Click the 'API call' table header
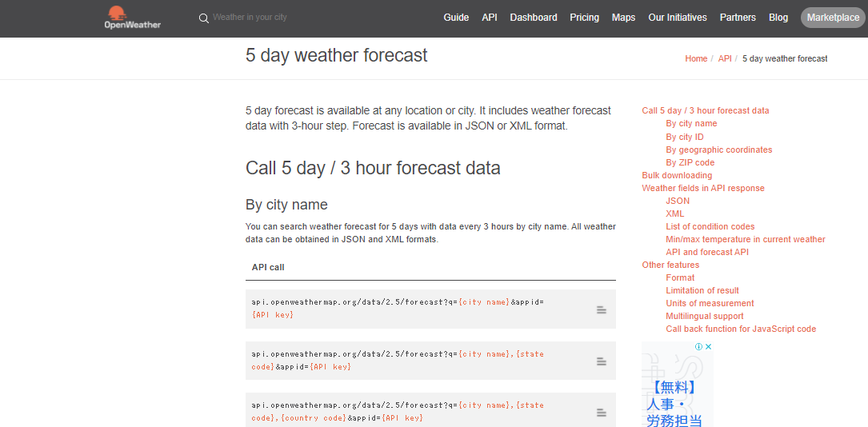 [x=268, y=267]
